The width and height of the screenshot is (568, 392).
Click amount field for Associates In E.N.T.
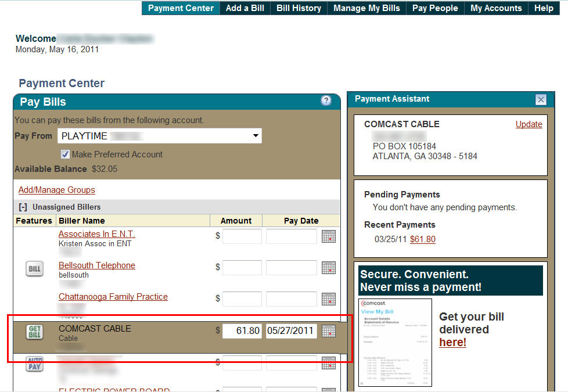click(242, 236)
